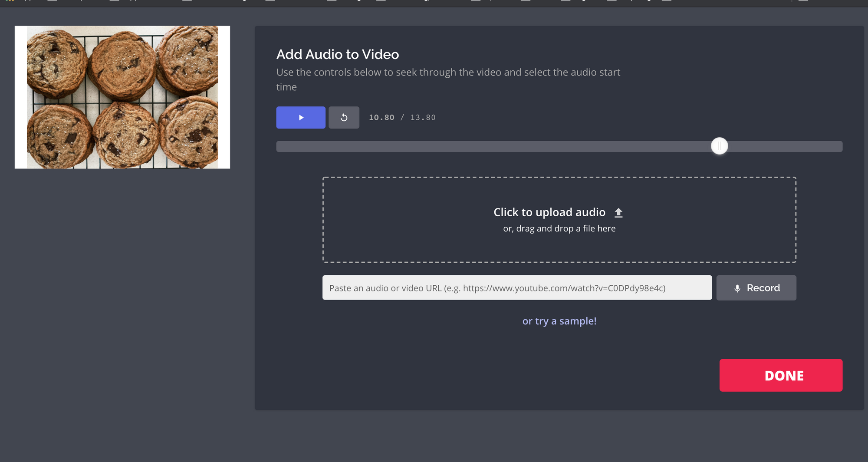Click the total duration value 13.80

[x=423, y=118]
